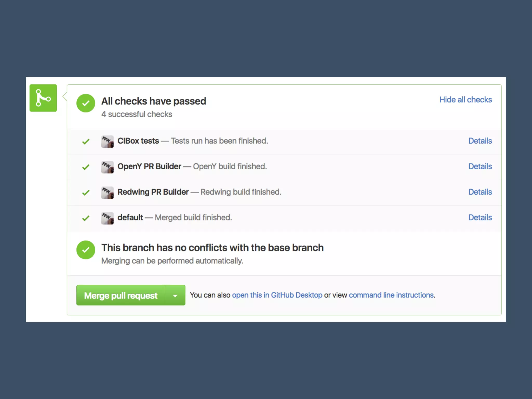Image resolution: width=532 pixels, height=399 pixels.
Task: Open the command line instructions link
Action: point(391,295)
